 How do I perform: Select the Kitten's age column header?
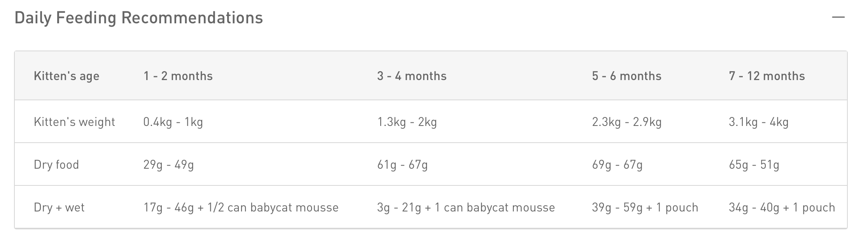(66, 76)
